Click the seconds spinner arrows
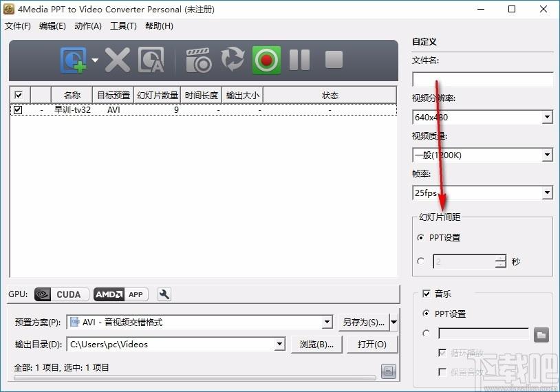 tap(501, 261)
